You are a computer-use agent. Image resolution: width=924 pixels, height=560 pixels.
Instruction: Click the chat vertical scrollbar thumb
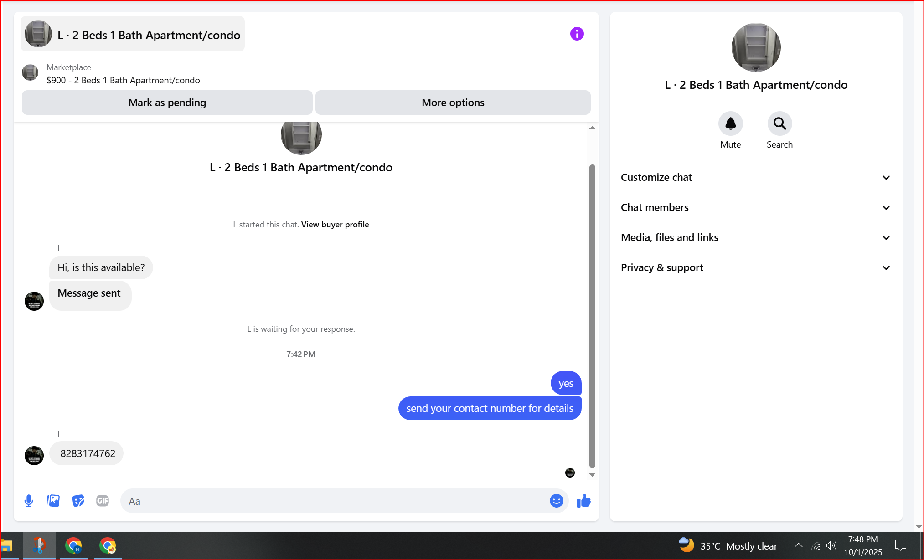click(592, 316)
